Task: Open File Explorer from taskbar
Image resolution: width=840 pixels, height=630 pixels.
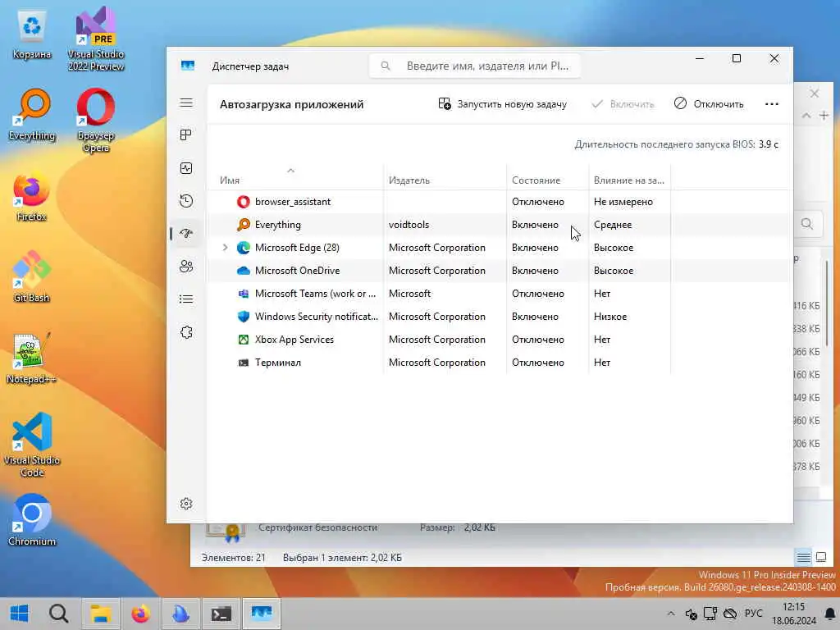Action: 100,614
